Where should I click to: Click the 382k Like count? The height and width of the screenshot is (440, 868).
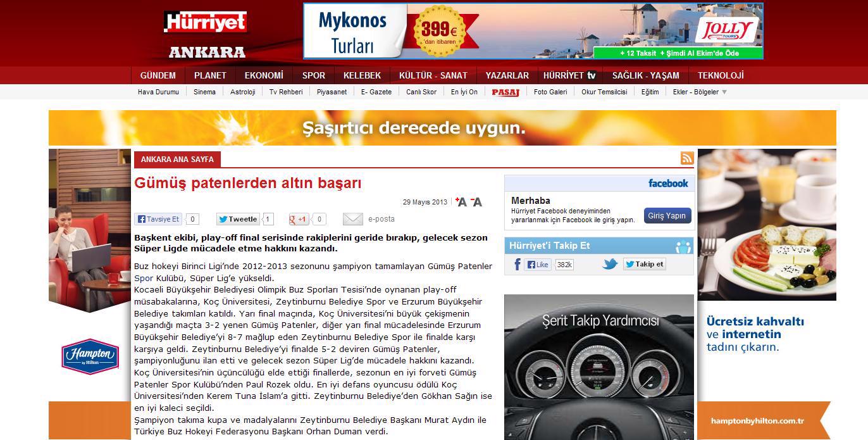coord(564,265)
